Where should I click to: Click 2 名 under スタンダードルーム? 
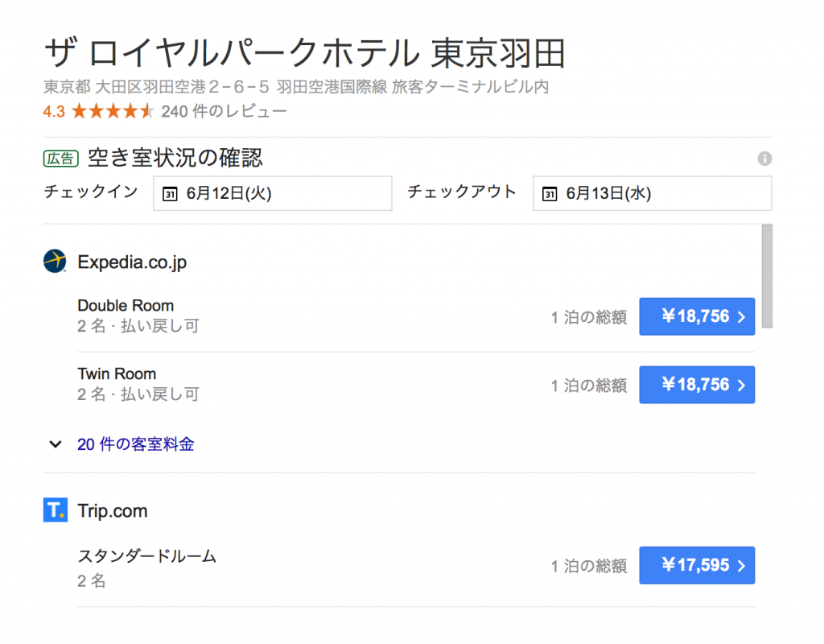(92, 580)
